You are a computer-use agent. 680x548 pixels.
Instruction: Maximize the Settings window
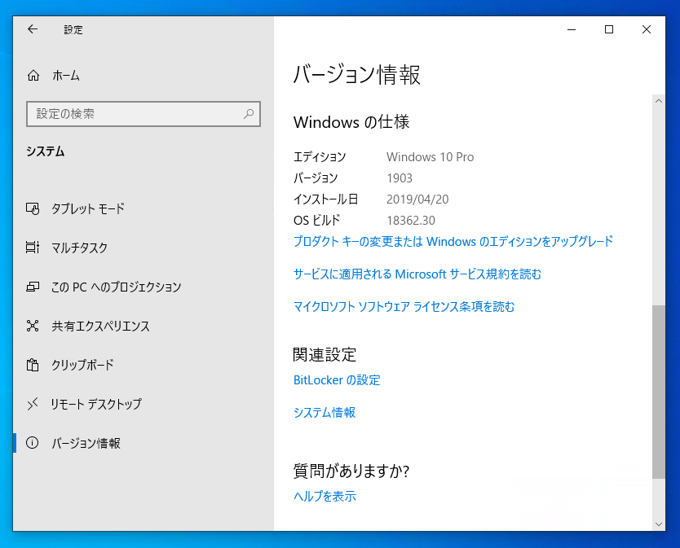pos(609,29)
